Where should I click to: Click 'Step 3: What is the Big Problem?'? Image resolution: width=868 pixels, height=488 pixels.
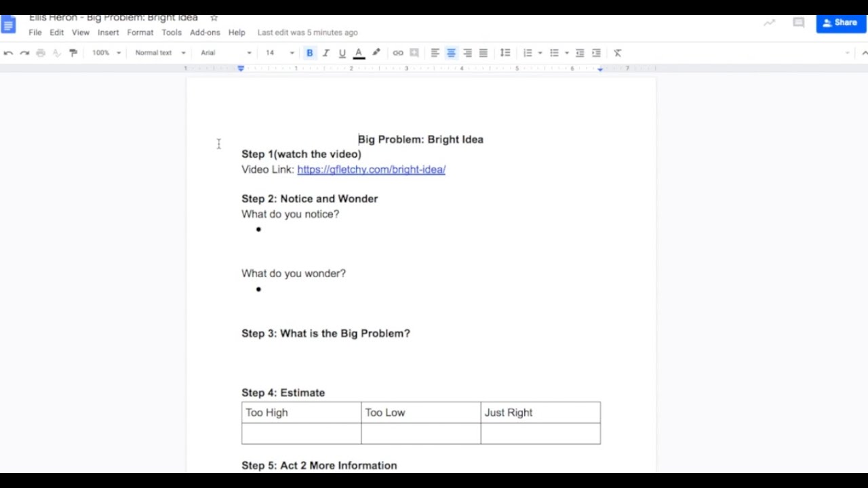coord(325,333)
